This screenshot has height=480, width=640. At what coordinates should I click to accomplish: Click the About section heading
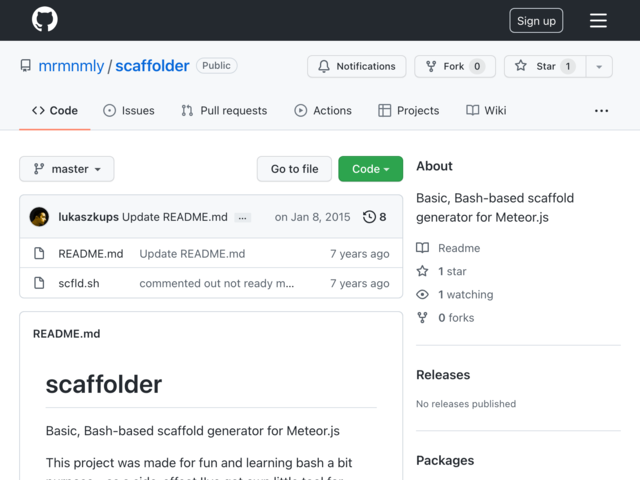tap(434, 166)
